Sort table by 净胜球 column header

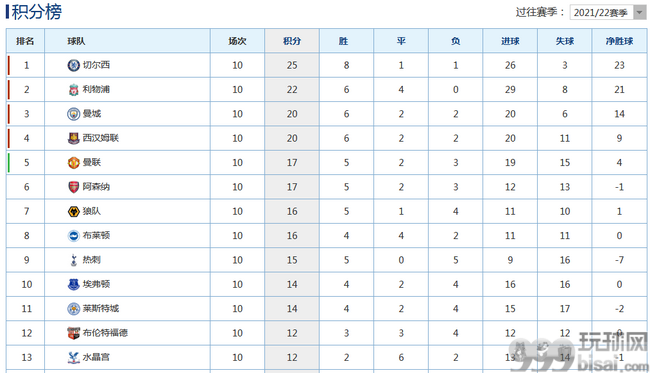coord(619,41)
